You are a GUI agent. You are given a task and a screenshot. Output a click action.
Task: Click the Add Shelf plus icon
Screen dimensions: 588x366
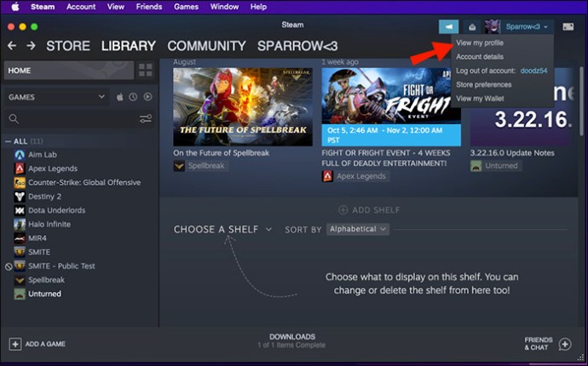coord(343,209)
